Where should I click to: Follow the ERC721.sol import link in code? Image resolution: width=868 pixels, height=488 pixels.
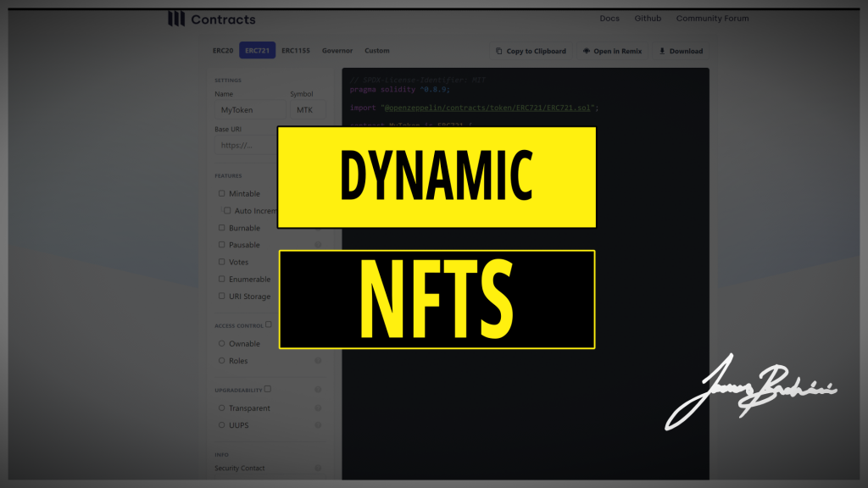491,108
